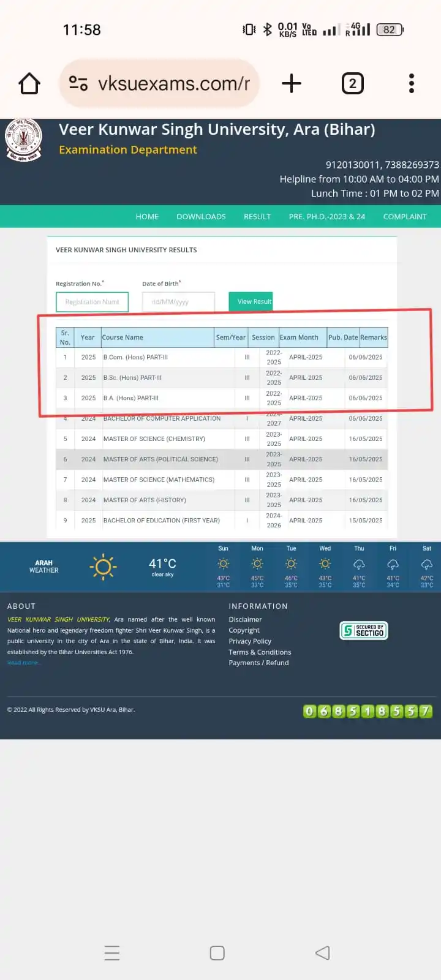Click the Remarks column header

374,337
